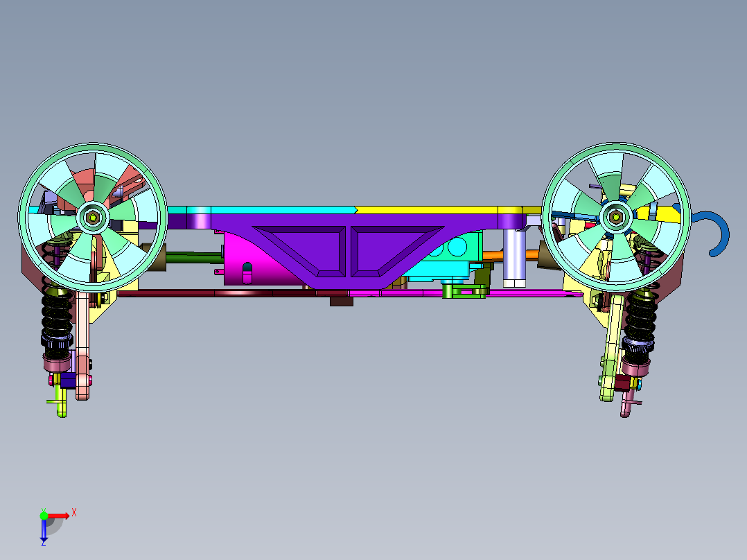Image resolution: width=747 pixels, height=560 pixels.
Task: Select the black coil spring on right shock
Action: (641, 317)
